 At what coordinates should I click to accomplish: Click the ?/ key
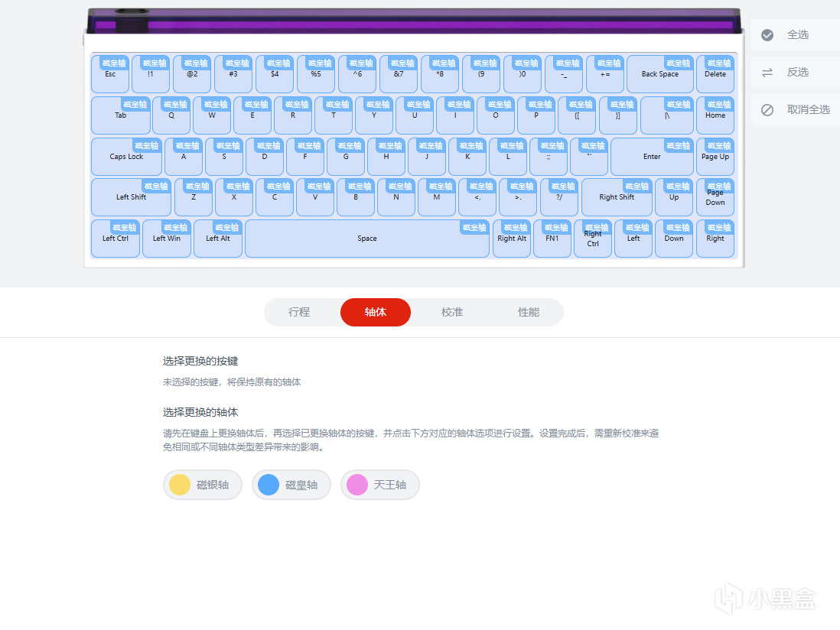pos(559,197)
